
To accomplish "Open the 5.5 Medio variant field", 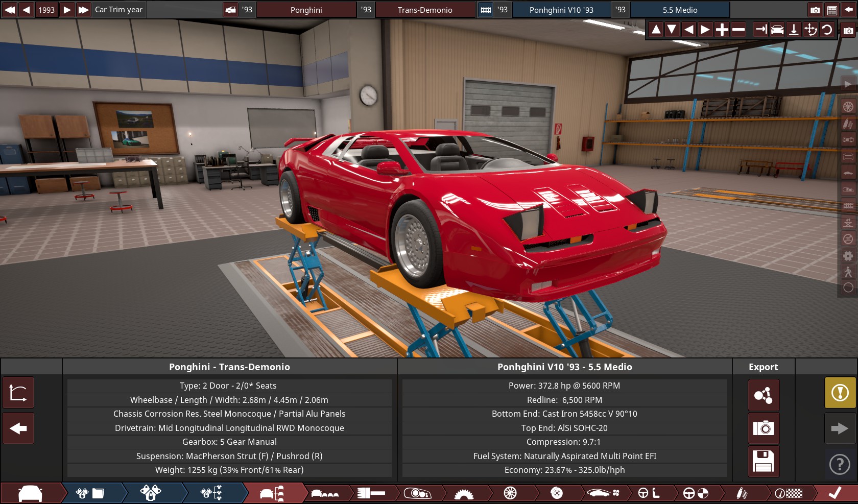I will (680, 10).
